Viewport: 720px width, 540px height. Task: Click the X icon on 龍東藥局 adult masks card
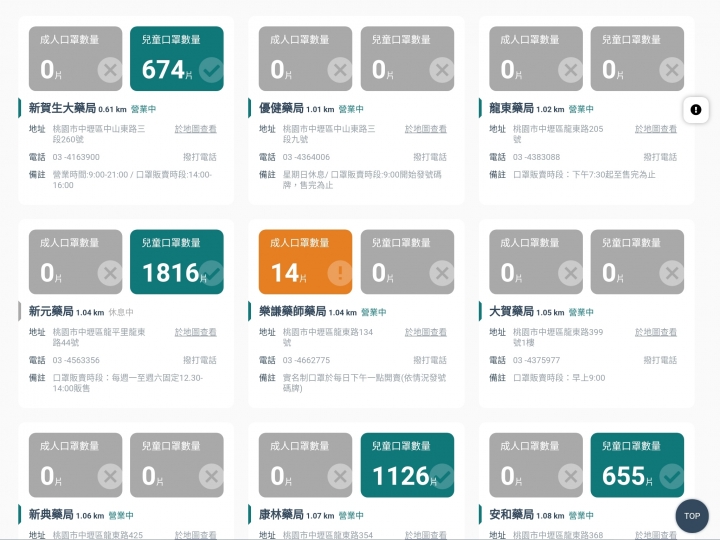(570, 70)
